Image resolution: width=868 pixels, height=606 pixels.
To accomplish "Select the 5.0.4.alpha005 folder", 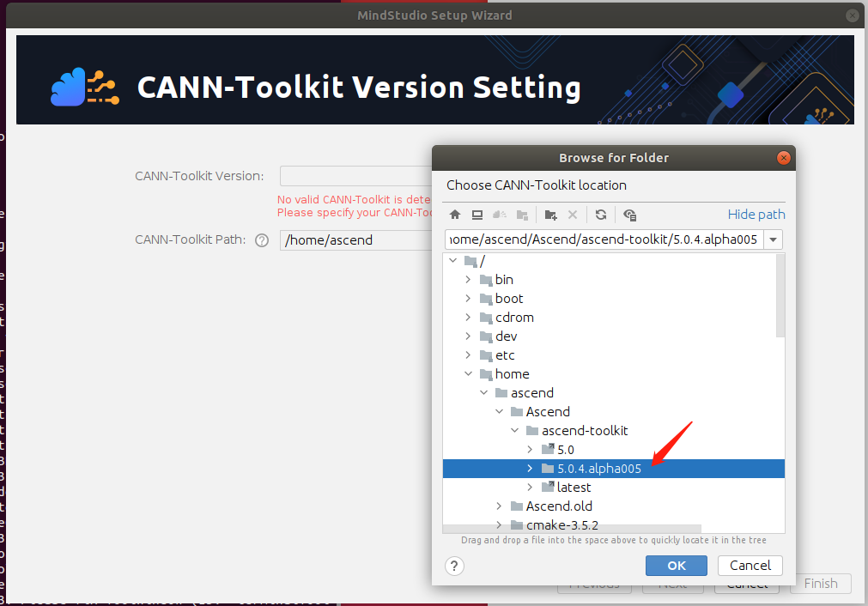I will point(613,468).
